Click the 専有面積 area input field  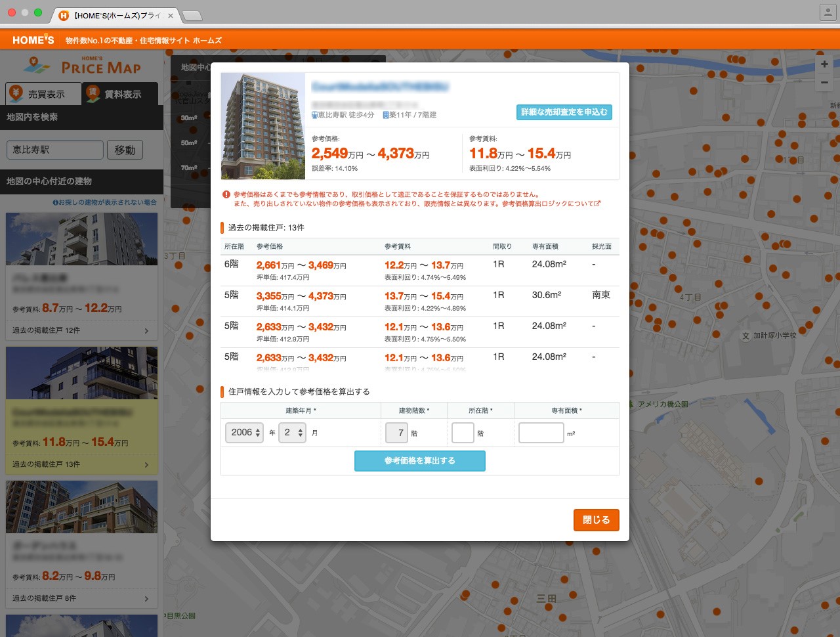click(541, 433)
